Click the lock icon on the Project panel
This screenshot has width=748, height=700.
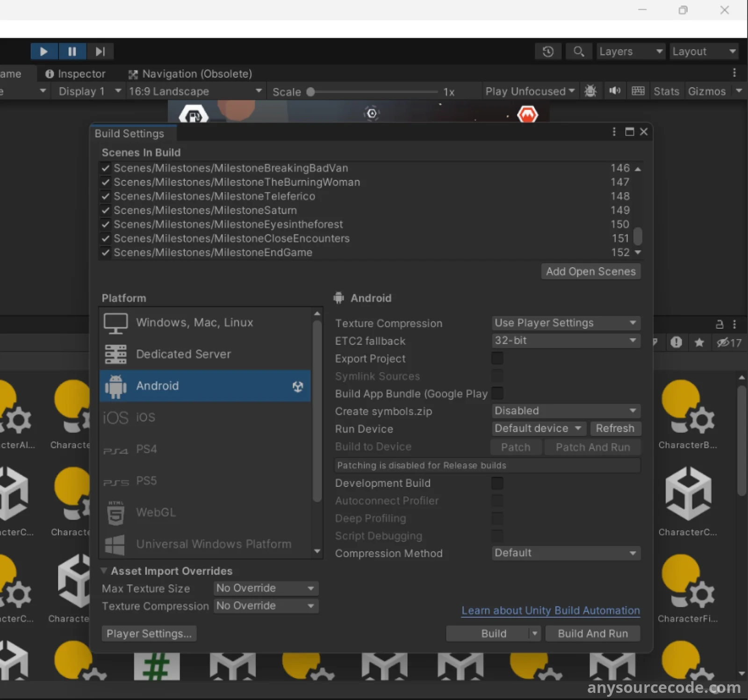(x=719, y=324)
